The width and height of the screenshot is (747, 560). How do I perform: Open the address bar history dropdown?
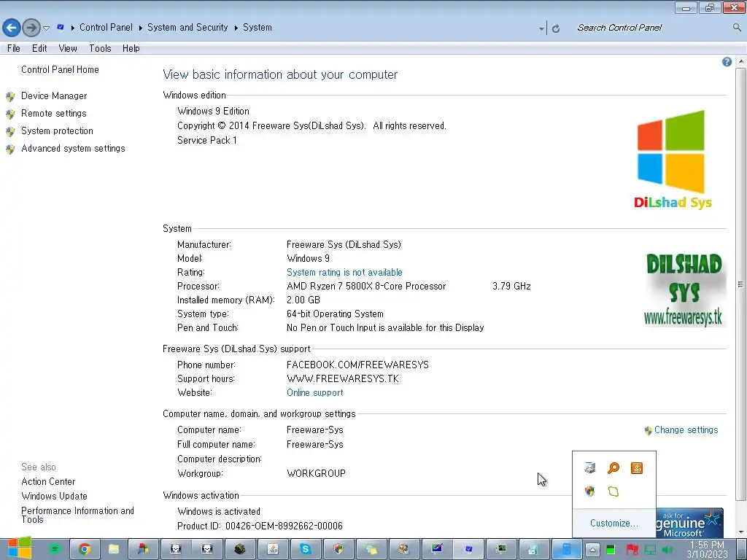541,28
